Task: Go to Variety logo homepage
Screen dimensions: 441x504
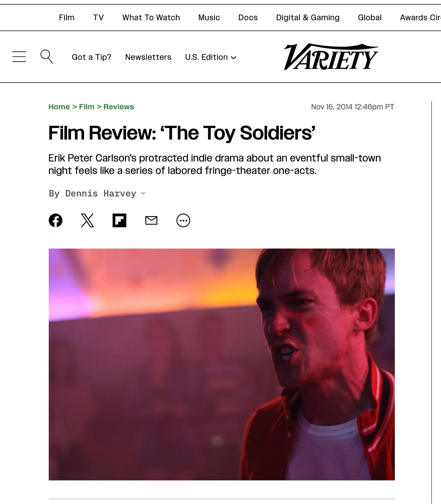Action: (x=331, y=57)
